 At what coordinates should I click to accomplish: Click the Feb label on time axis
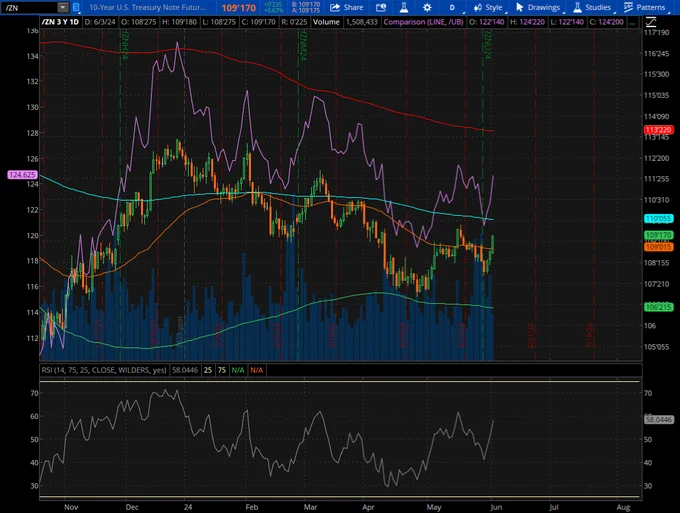click(x=252, y=507)
